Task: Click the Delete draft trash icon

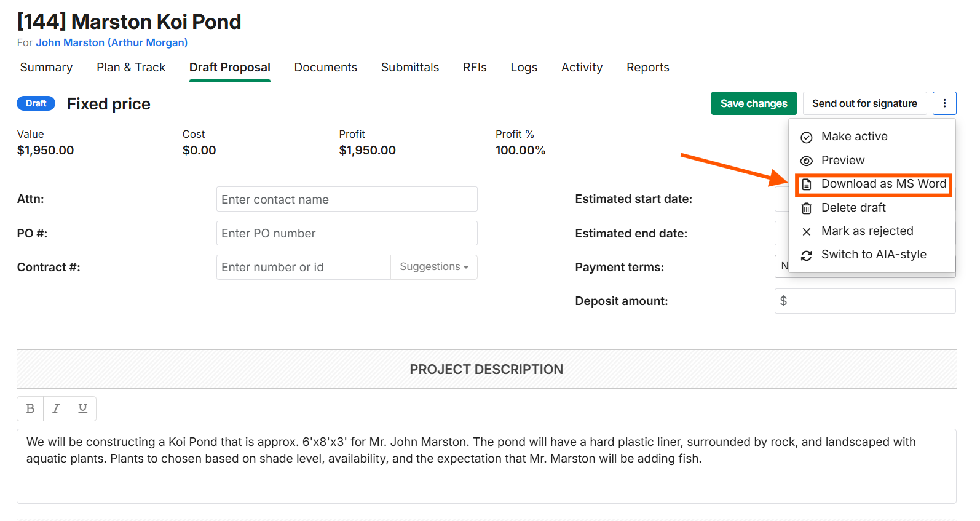Action: 807,209
